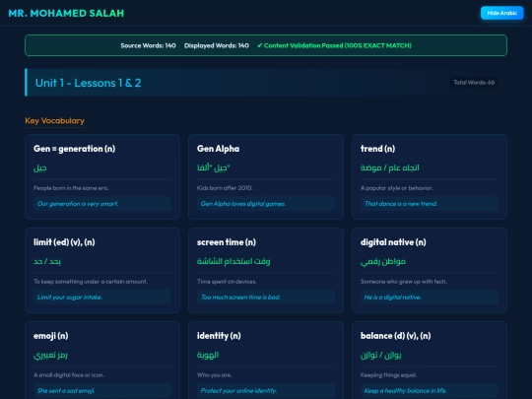Click the Key Vocabulary section heading
532x399 pixels.
click(x=54, y=121)
